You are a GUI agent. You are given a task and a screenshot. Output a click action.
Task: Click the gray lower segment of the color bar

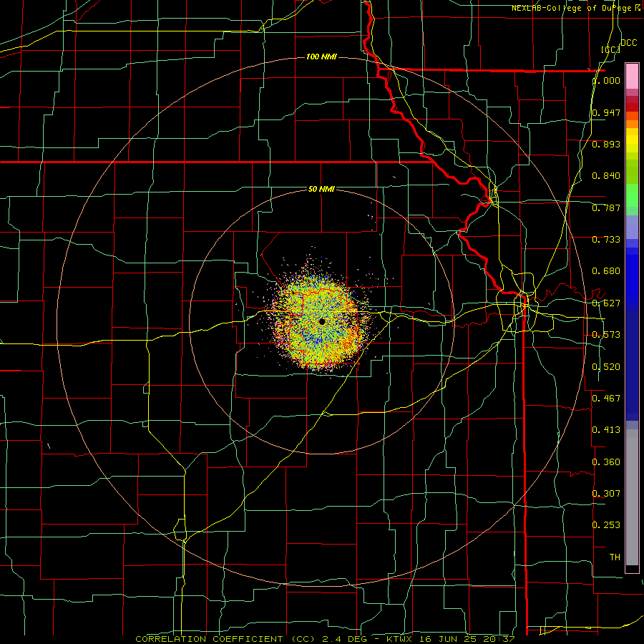point(632,497)
